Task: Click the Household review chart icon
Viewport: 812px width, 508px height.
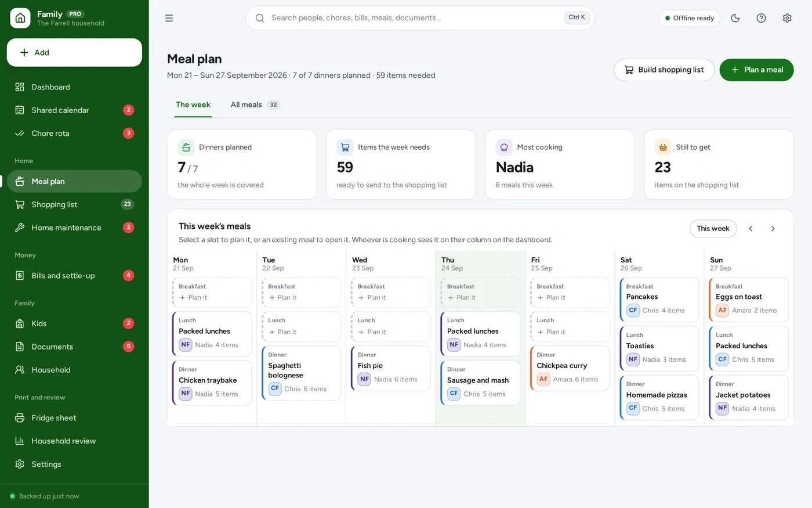Action: coord(20,441)
